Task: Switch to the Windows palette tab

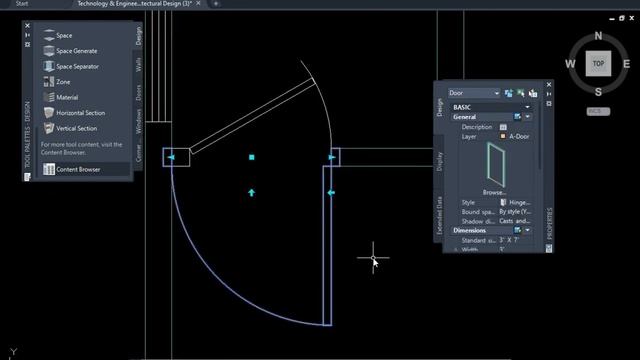Action: 139,121
